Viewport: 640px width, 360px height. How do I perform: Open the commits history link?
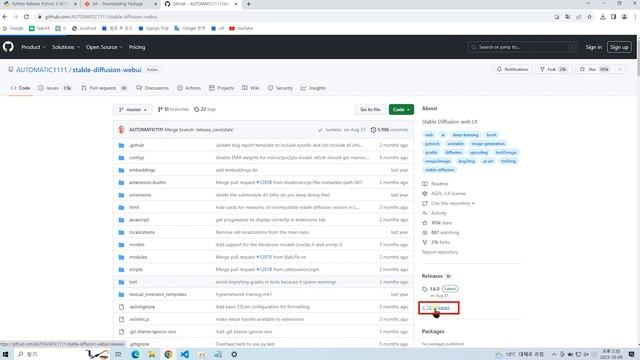tap(389, 130)
